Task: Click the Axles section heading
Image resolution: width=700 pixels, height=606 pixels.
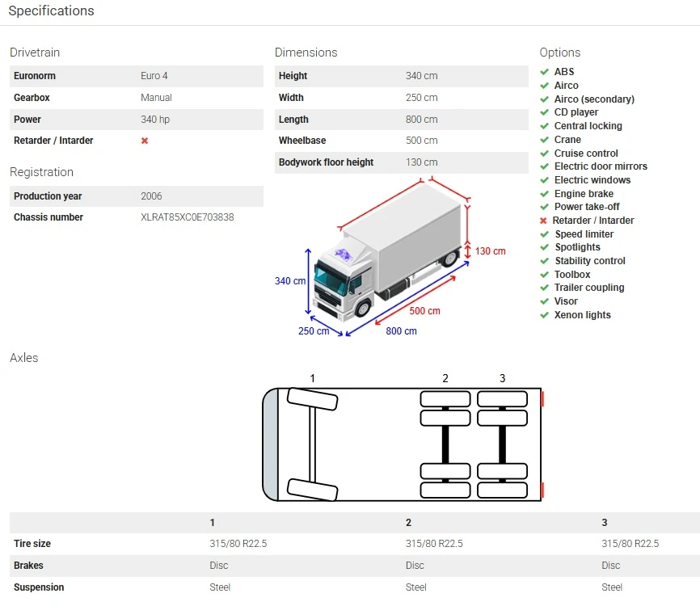Action: click(23, 358)
